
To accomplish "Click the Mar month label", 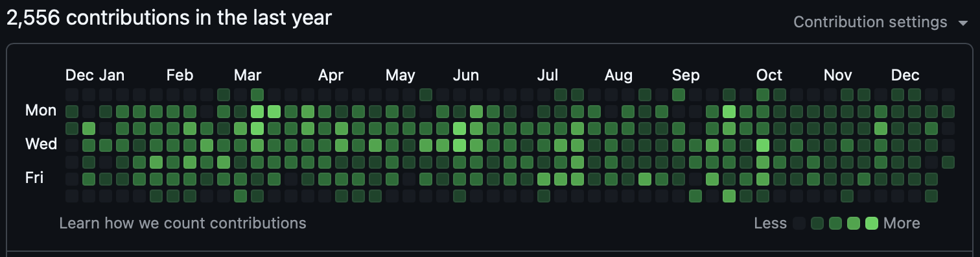I will point(248,75).
